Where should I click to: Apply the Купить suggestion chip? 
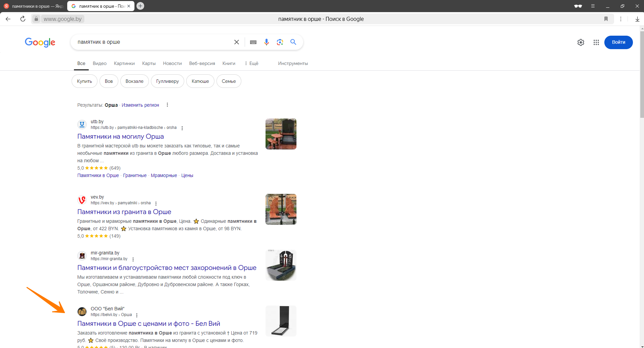[x=84, y=81]
